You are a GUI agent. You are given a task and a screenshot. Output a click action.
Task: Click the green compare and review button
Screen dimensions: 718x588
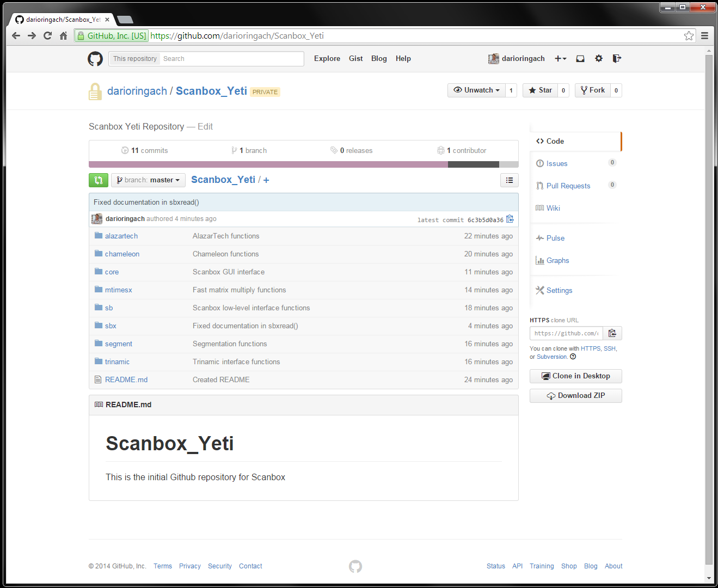[99, 180]
